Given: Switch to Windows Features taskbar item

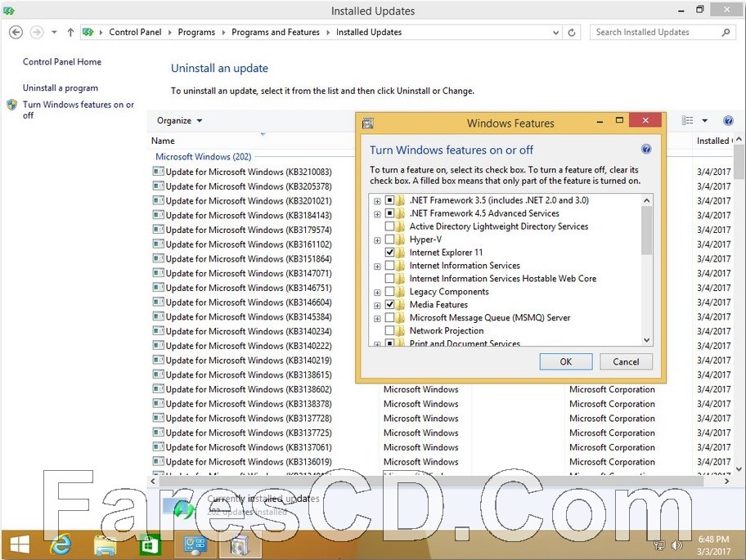Looking at the screenshot, I should (240, 545).
